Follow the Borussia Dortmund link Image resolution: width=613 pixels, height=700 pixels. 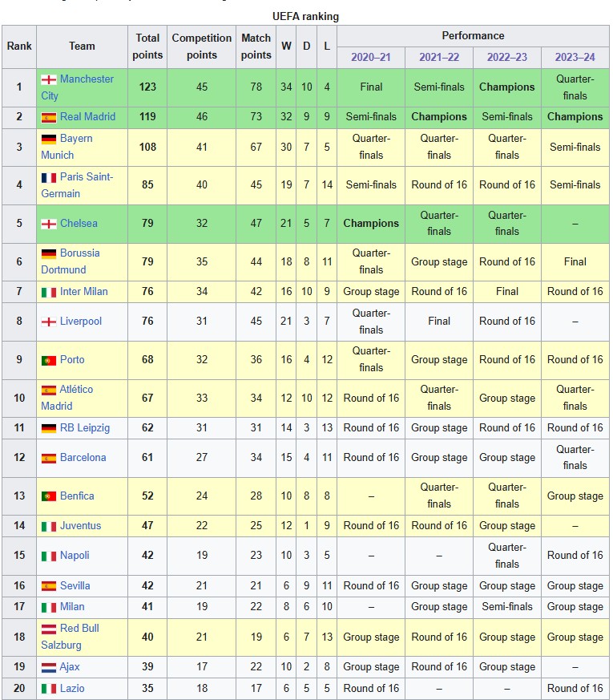pos(71,261)
